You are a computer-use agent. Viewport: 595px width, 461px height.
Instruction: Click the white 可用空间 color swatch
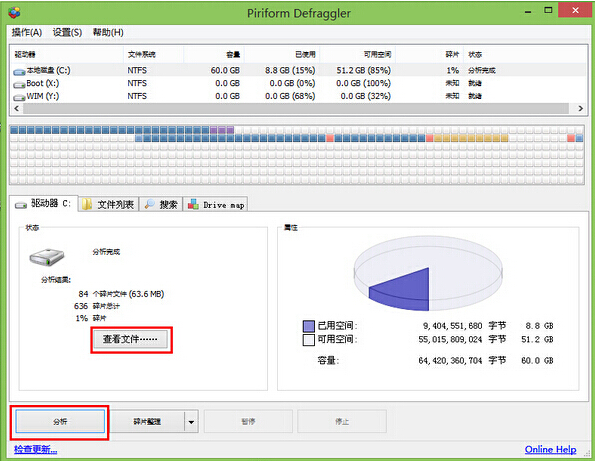tap(309, 340)
